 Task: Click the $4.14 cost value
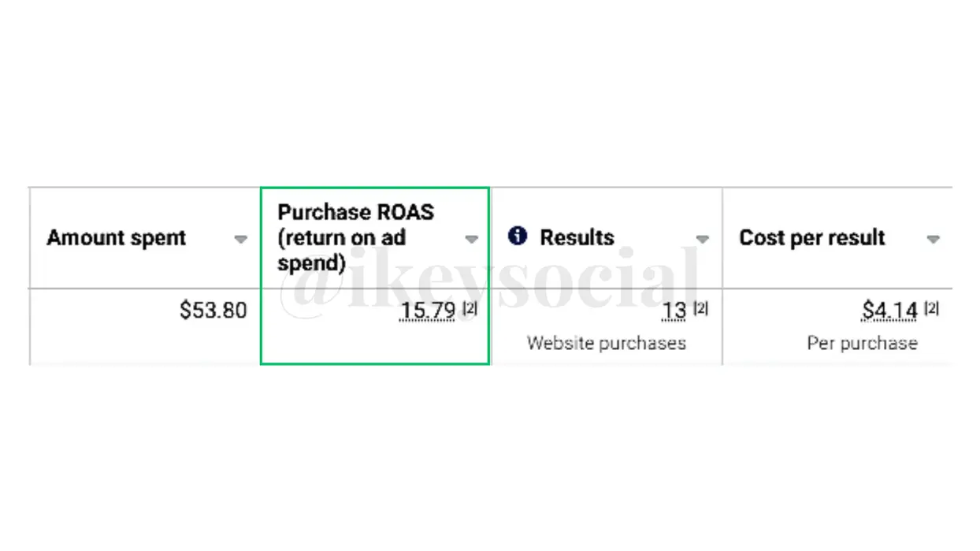[890, 311]
